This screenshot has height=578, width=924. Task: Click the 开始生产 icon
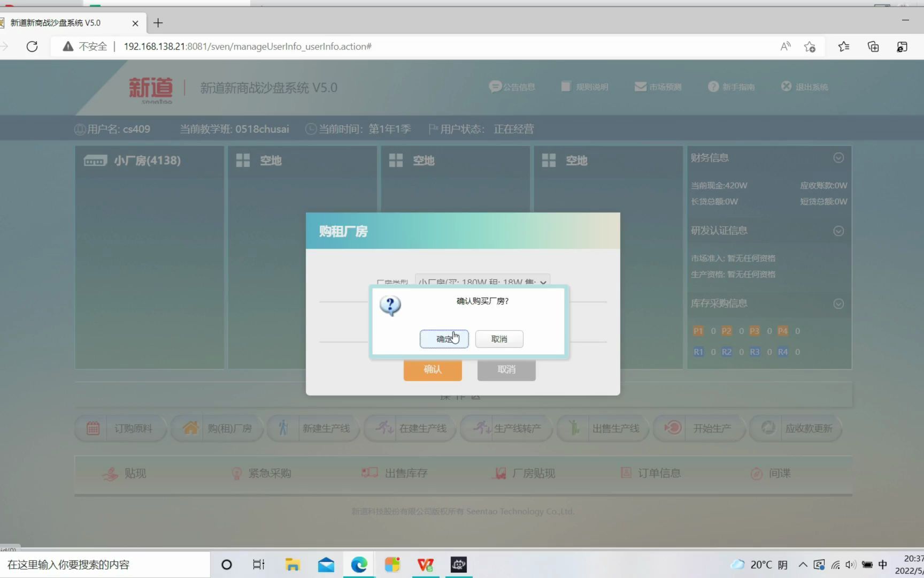[x=673, y=428]
